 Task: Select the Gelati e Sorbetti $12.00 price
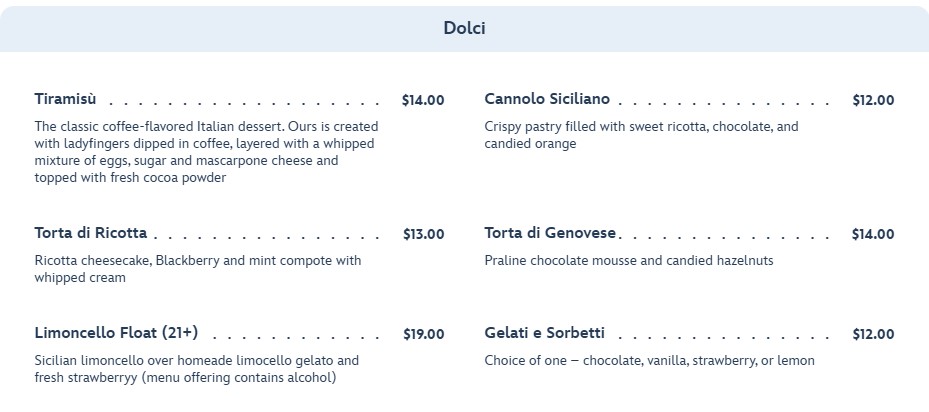click(x=873, y=334)
